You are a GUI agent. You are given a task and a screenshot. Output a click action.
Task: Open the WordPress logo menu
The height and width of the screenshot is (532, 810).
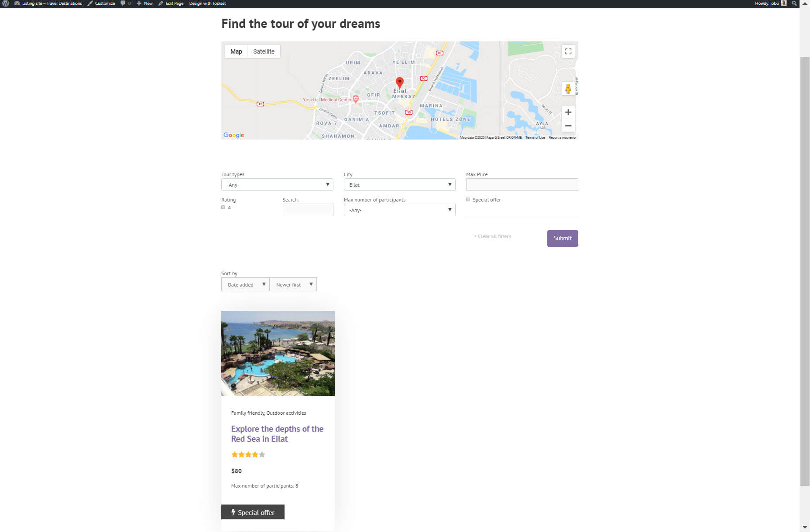click(x=6, y=3)
